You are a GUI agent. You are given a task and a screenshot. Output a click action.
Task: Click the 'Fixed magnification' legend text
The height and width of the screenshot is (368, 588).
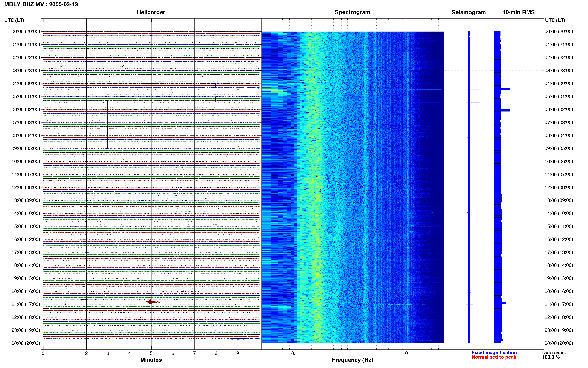(x=494, y=352)
